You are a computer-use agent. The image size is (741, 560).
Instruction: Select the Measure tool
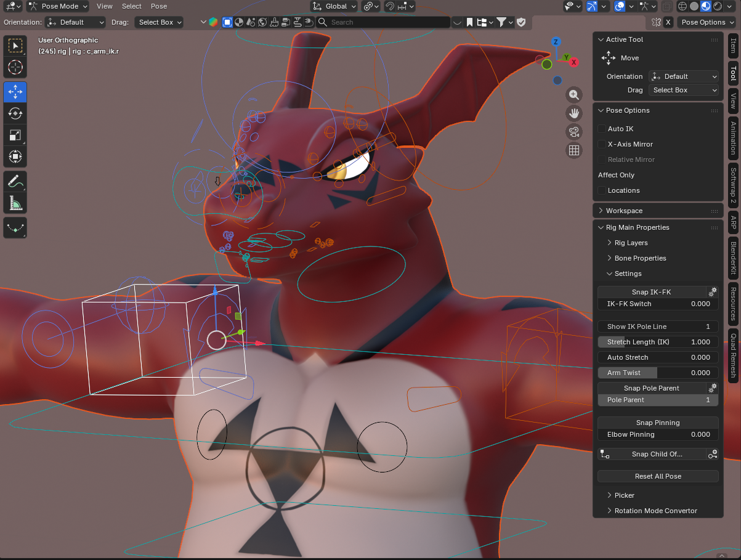pos(15,203)
